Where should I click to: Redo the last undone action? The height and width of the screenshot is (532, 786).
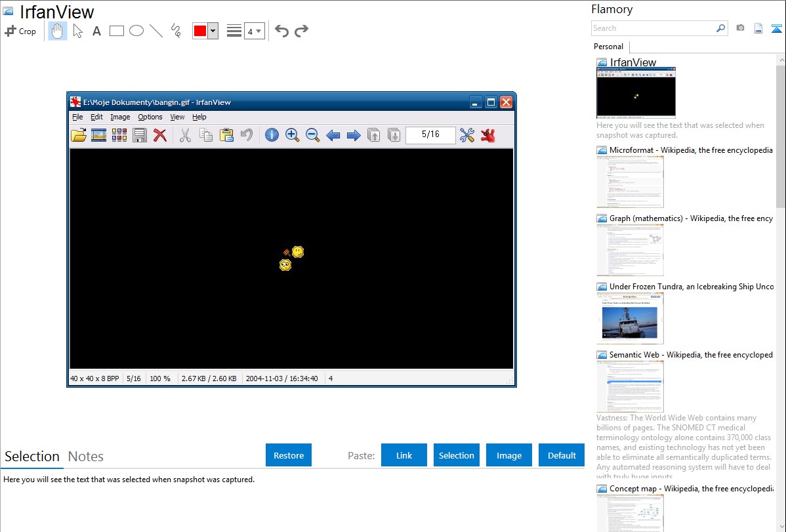click(x=301, y=31)
